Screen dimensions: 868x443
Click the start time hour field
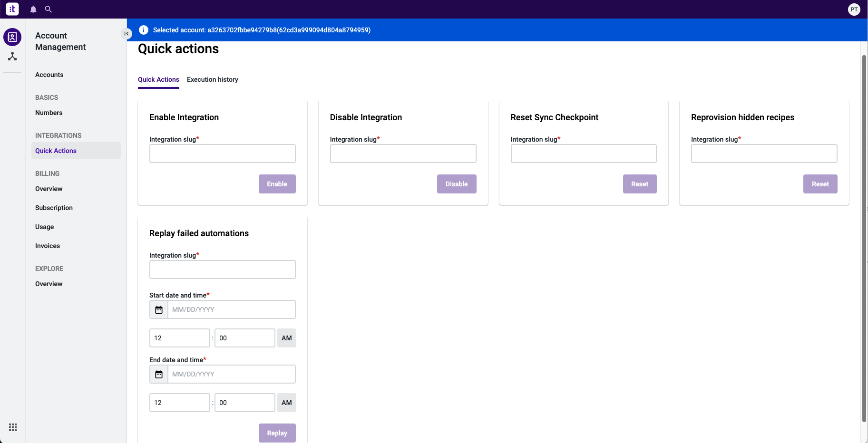coord(180,338)
